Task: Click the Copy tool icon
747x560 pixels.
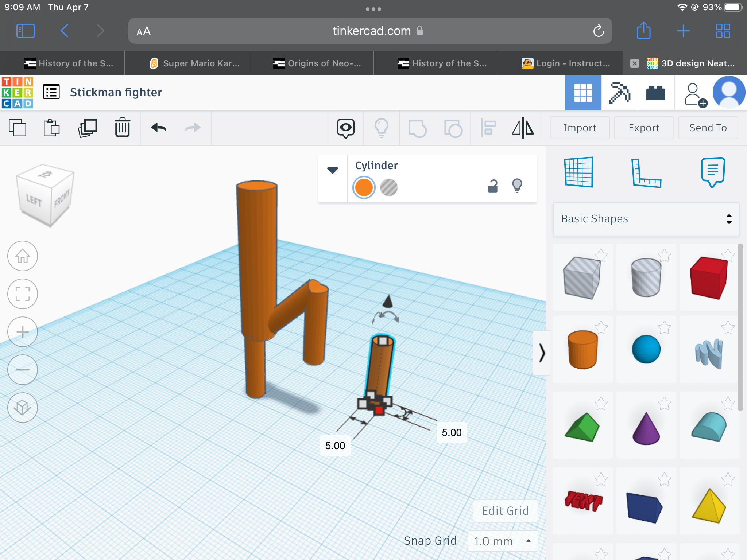Action: (18, 128)
